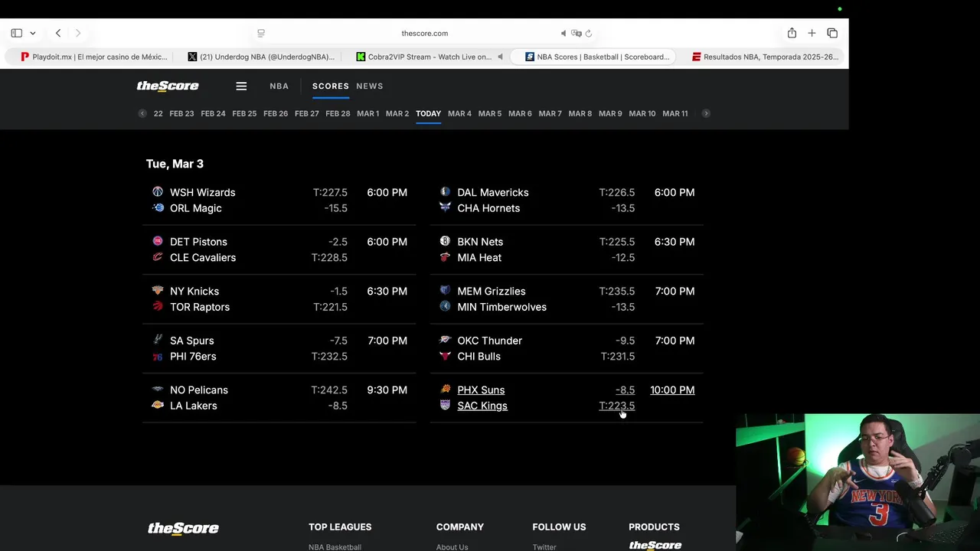Add a new tab with plus button
Image resolution: width=980 pixels, height=551 pixels.
click(x=812, y=33)
